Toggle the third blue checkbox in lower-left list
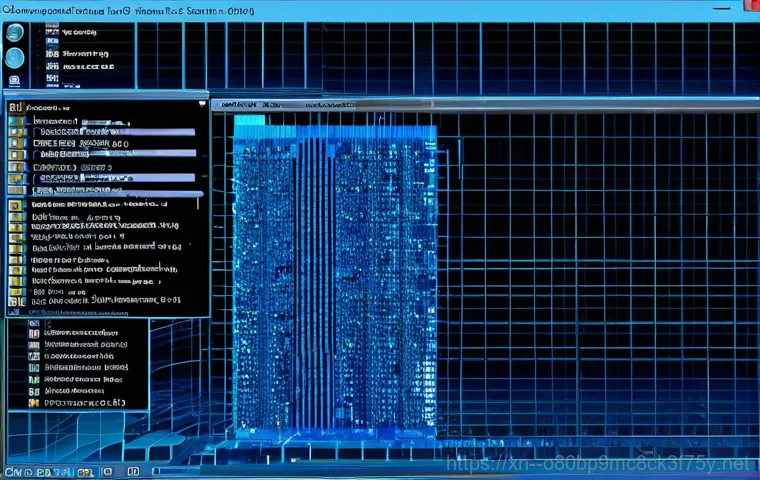The image size is (760, 480). (34, 354)
